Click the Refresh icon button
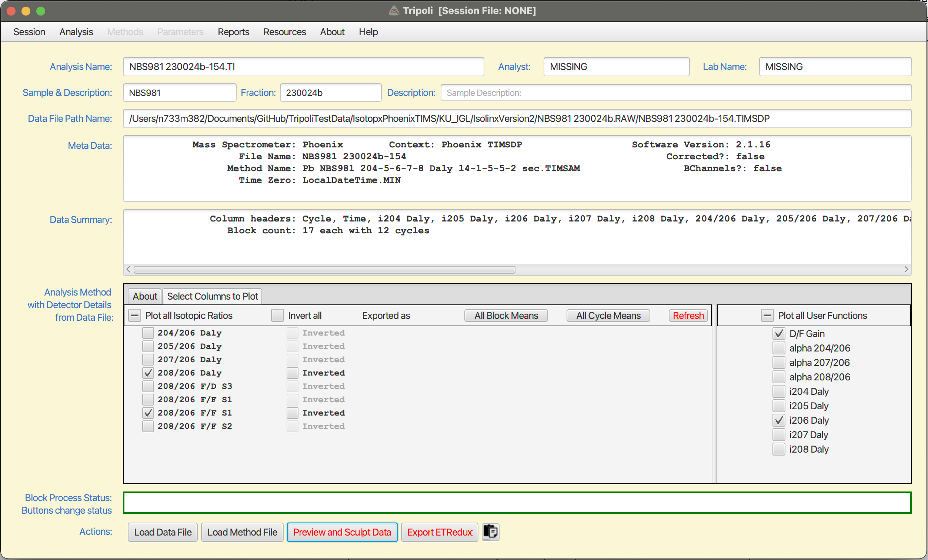The height and width of the screenshot is (560, 928). pos(688,315)
